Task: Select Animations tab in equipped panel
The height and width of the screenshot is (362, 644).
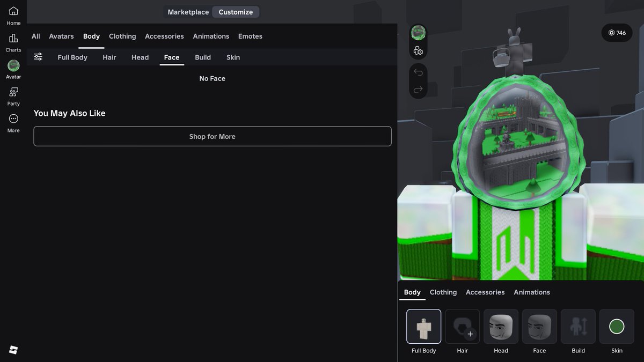Action: point(532,292)
